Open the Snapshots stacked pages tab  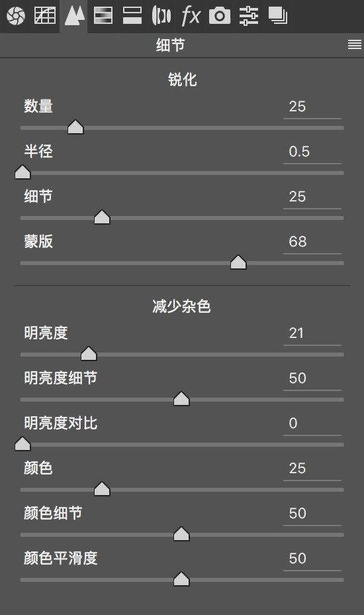pyautogui.click(x=278, y=16)
